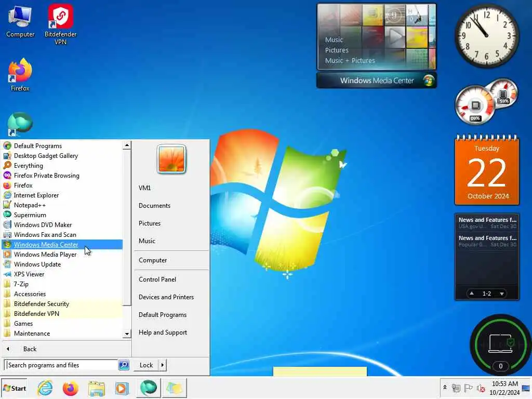
Task: Focus the Search programs and files box
Action: point(61,365)
